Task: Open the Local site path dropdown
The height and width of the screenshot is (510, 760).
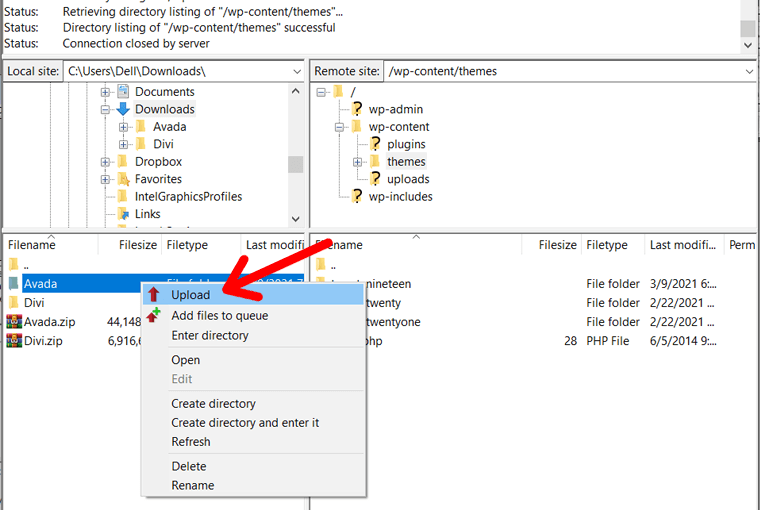Action: (x=297, y=71)
